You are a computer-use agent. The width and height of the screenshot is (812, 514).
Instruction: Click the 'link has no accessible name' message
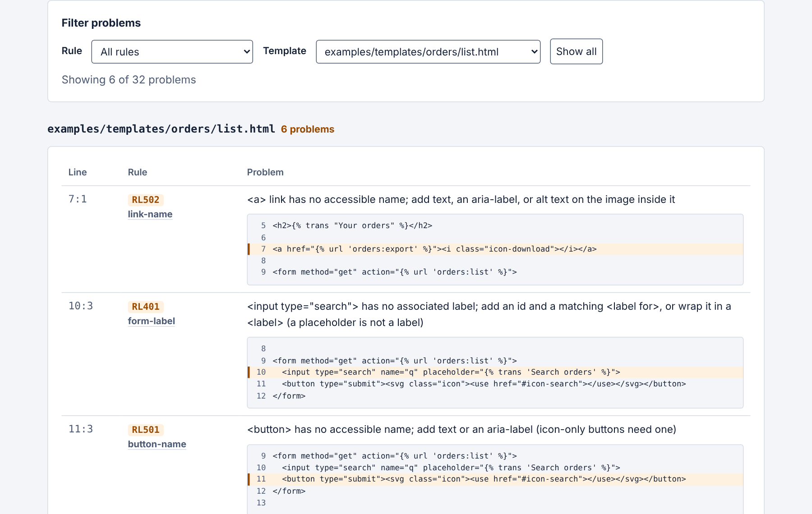click(461, 200)
